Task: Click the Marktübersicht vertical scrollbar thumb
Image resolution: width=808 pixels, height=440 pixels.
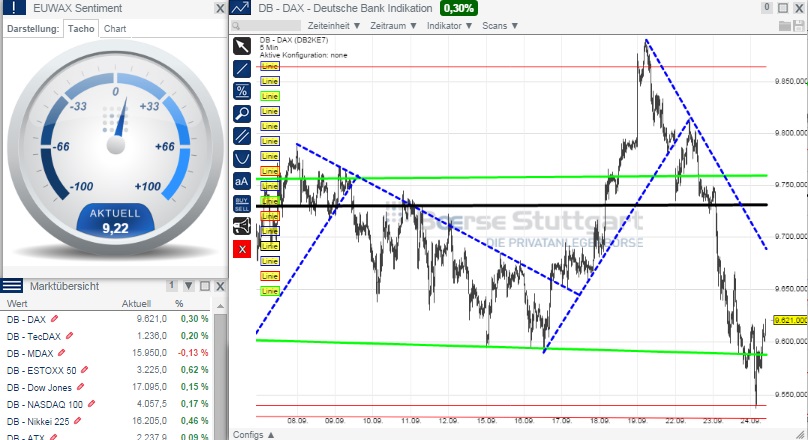Action: [220, 375]
